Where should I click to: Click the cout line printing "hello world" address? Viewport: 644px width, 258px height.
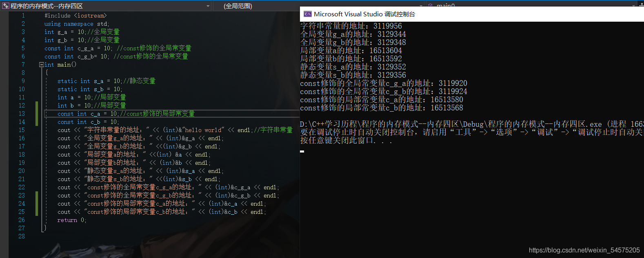175,130
